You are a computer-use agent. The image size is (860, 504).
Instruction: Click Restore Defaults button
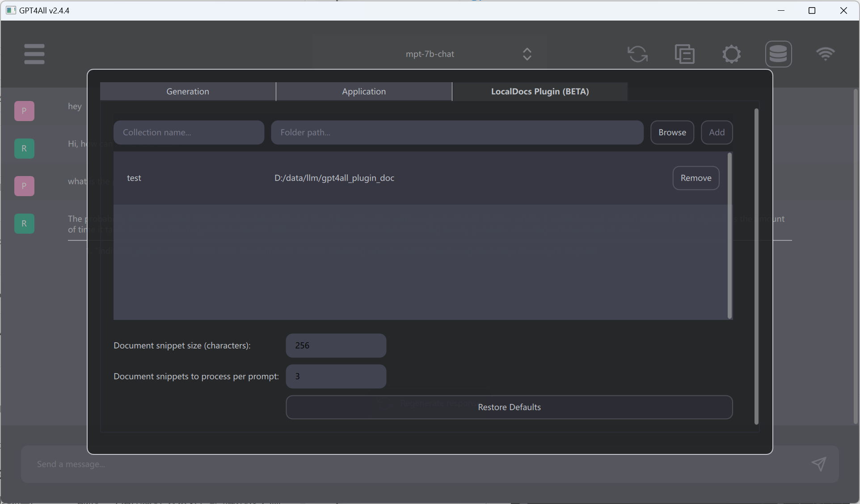[x=509, y=407]
